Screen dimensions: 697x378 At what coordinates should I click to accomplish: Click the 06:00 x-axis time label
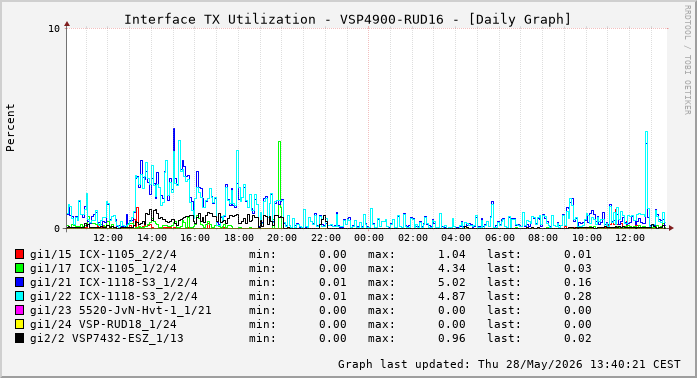pyautogui.click(x=500, y=238)
